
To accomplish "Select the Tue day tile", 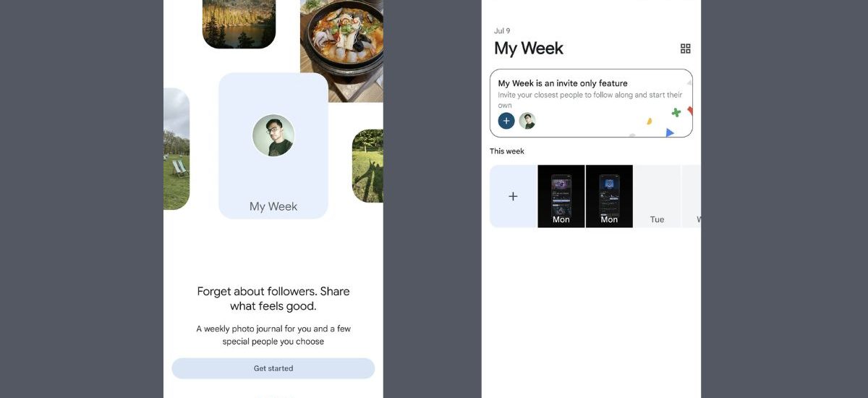I will coord(657,196).
